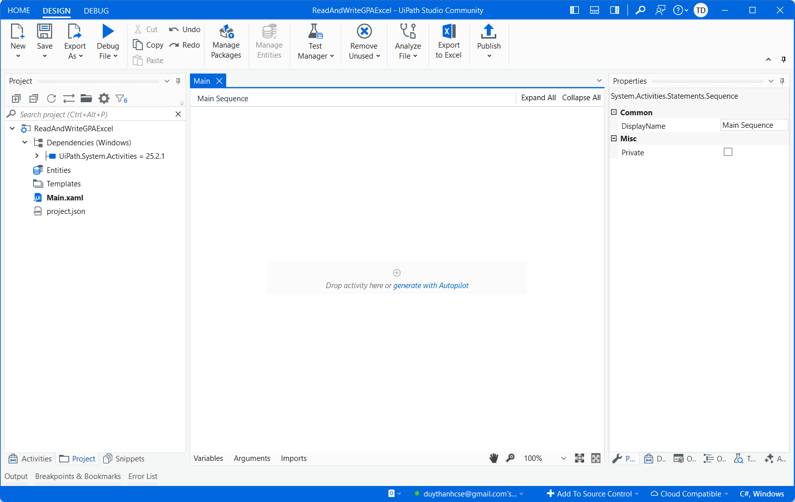
Task: Collapse all project tree nodes icon
Action: pos(33,98)
